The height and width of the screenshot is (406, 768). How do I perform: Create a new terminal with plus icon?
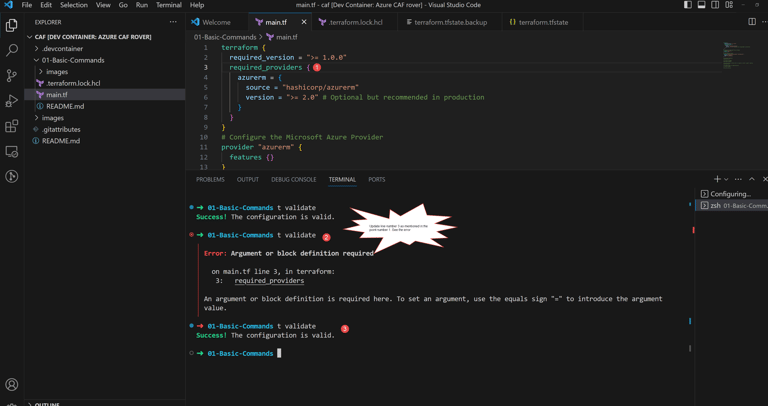click(x=717, y=179)
